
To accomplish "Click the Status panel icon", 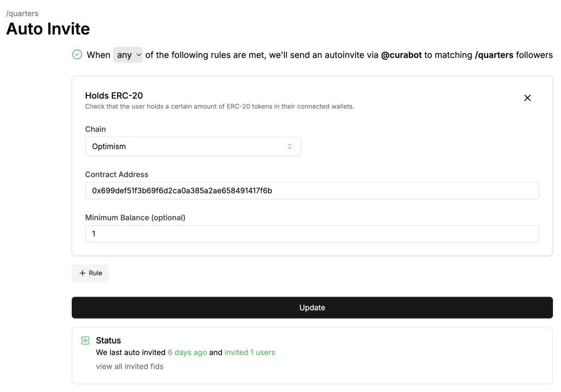I will (x=85, y=341).
